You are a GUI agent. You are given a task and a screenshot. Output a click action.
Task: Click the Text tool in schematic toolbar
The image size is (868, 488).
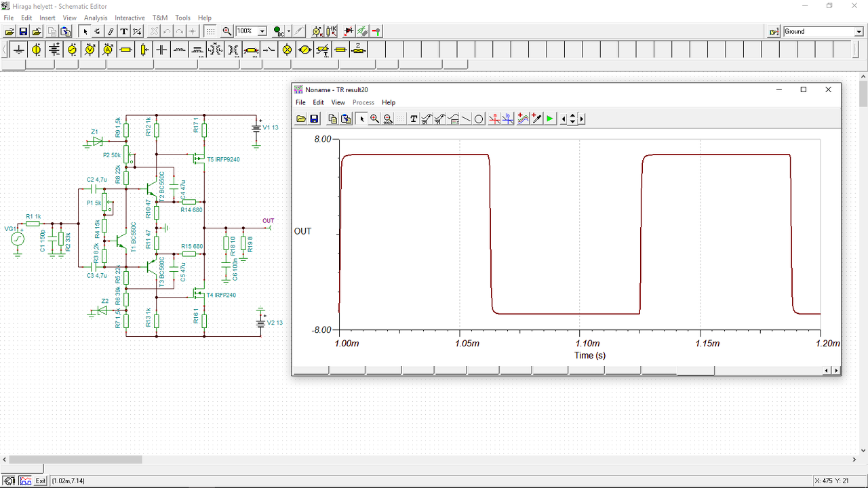(x=124, y=31)
